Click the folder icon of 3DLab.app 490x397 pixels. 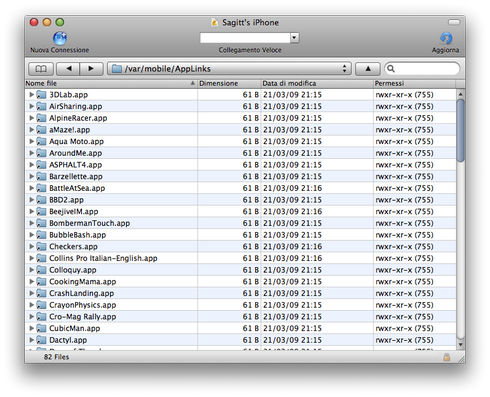pyautogui.click(x=41, y=95)
